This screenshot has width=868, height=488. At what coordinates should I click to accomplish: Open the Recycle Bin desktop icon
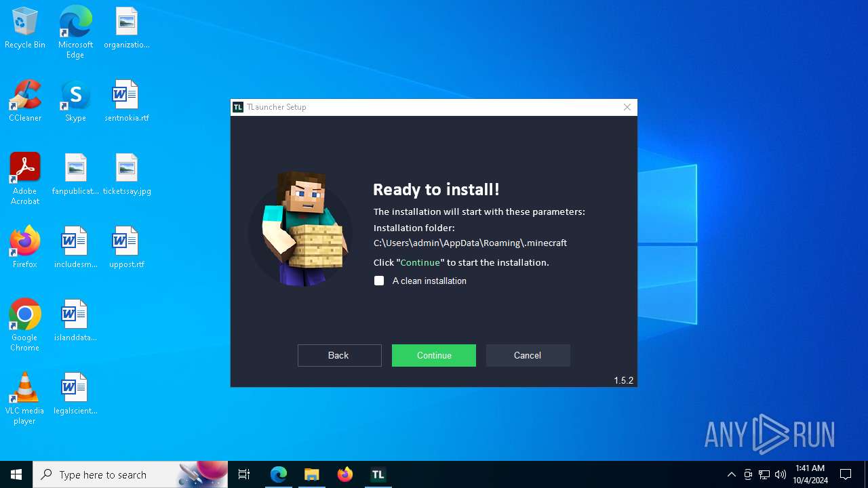[25, 28]
